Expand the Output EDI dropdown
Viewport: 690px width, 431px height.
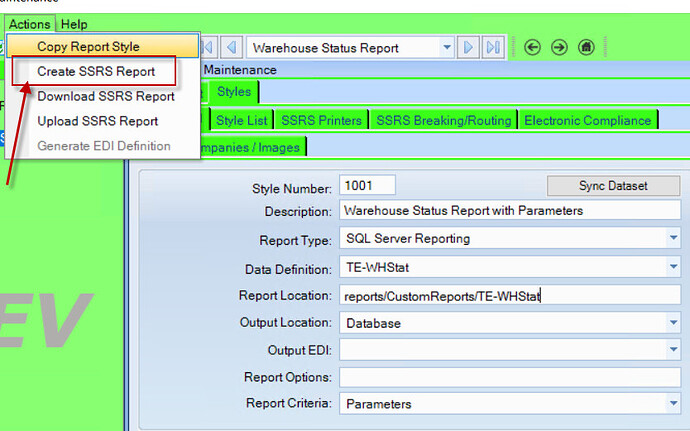click(x=673, y=350)
